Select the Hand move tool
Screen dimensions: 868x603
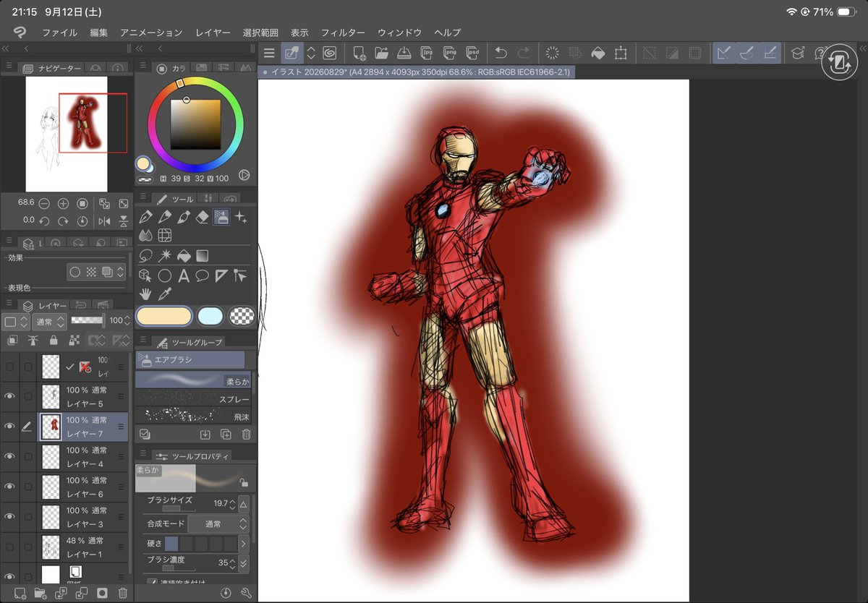(x=145, y=294)
